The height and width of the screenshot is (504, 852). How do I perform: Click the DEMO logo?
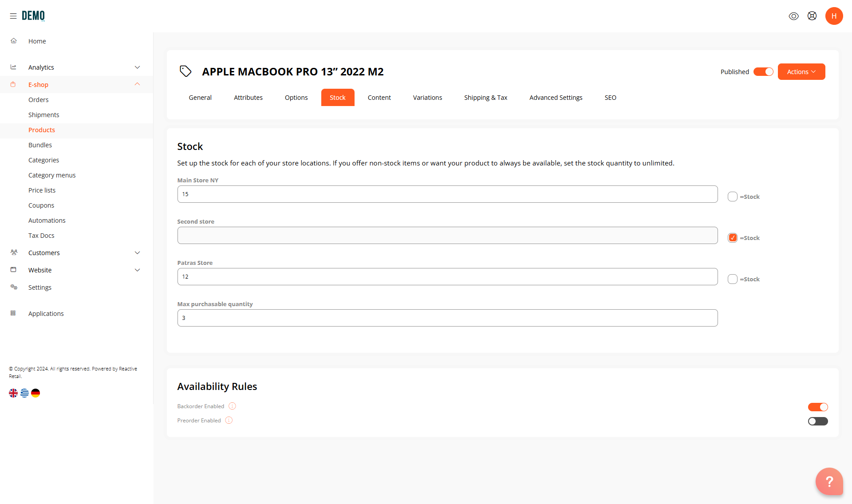click(x=33, y=16)
